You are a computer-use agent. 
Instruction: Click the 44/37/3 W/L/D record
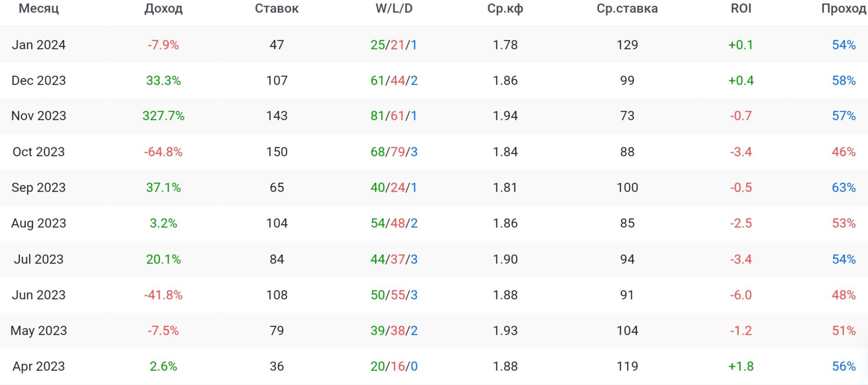(394, 259)
